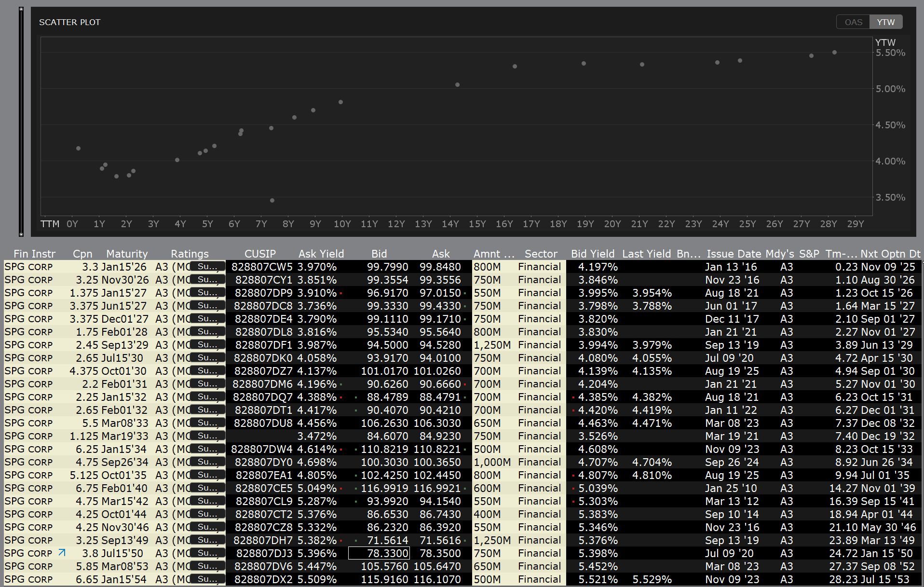Image resolution: width=924 pixels, height=587 pixels.
Task: Open the Su... dropdown for Oct01'35 bond
Action: tap(207, 475)
